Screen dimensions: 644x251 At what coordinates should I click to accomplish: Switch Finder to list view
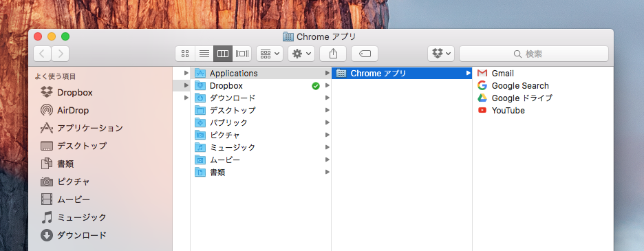(x=204, y=54)
